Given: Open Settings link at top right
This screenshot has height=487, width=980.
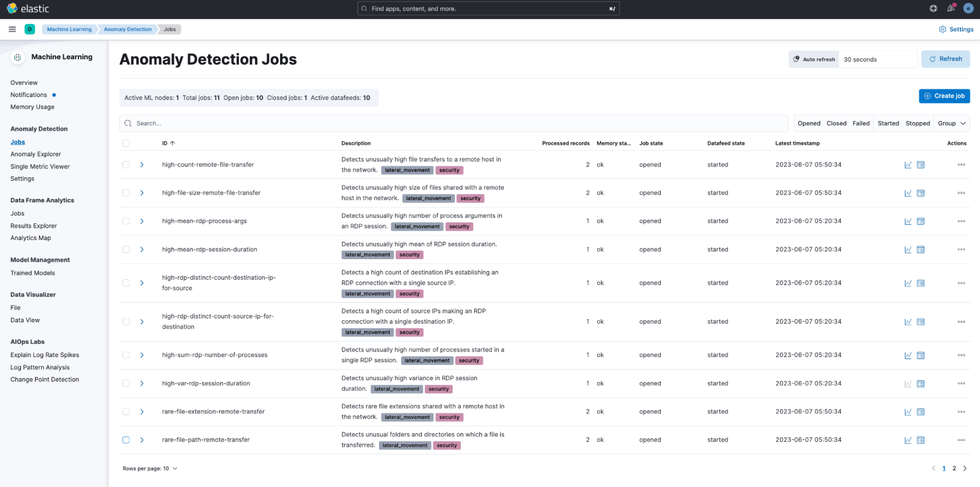Looking at the screenshot, I should [956, 29].
